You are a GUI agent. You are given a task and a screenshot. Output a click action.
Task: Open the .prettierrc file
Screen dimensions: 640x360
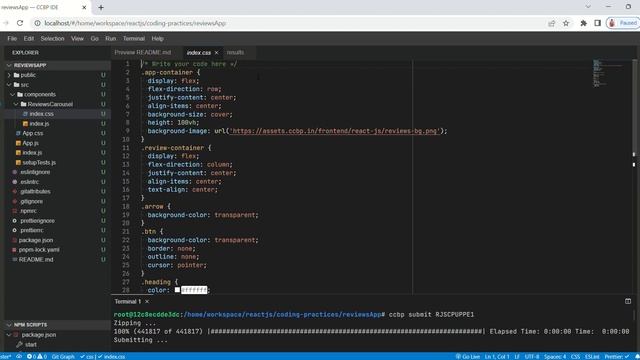(x=31, y=230)
